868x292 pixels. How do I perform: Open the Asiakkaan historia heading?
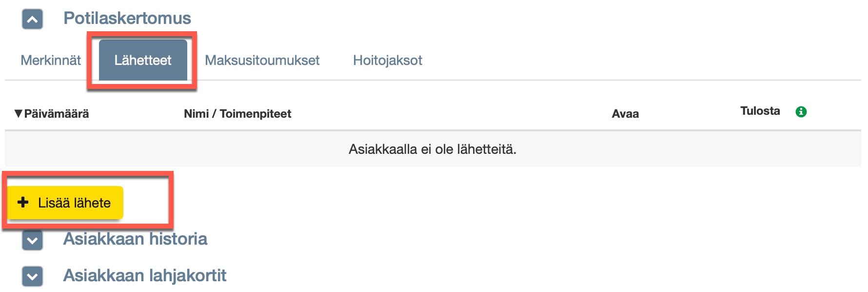tap(135, 239)
